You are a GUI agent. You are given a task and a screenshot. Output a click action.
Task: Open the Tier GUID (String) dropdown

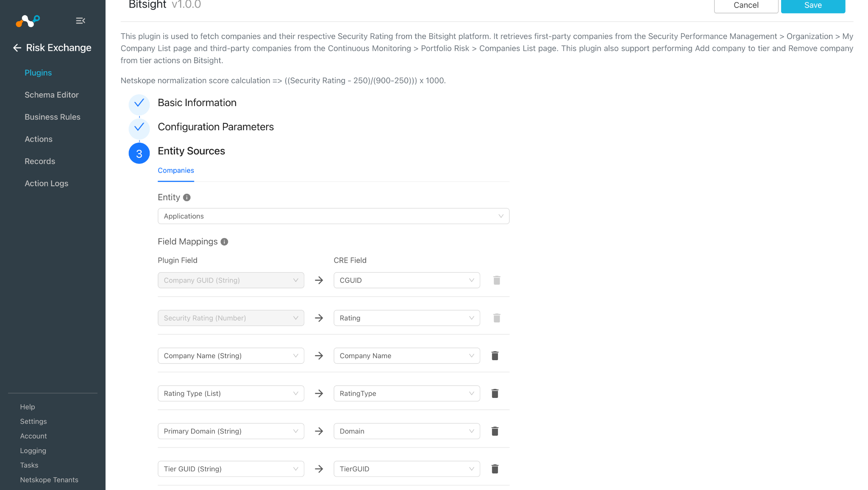click(231, 469)
